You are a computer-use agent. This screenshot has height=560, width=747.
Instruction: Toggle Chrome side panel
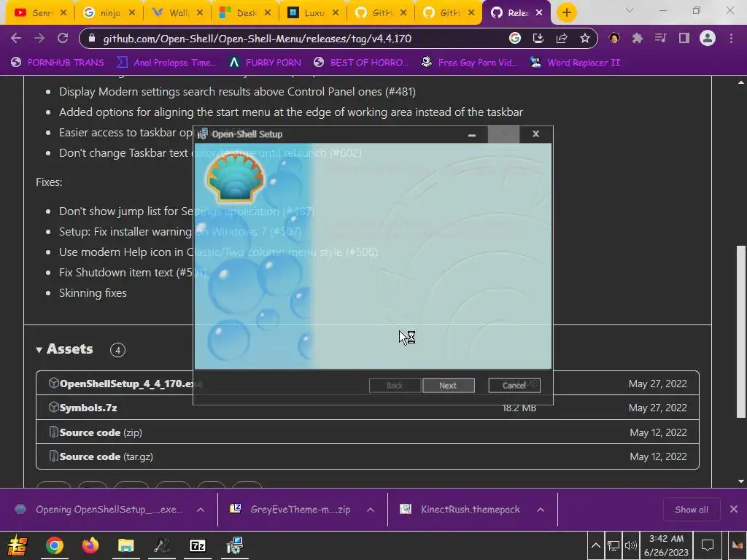click(x=684, y=39)
